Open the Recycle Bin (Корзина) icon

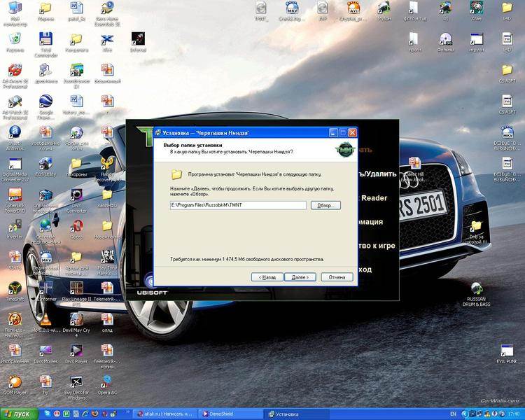pyautogui.click(x=15, y=42)
